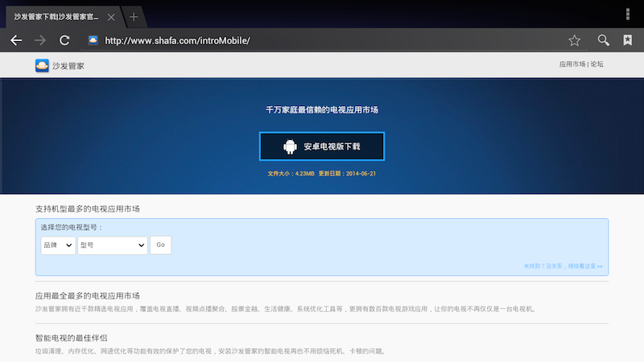Viewport: 644px width, 362px height.
Task: Bookmark this page with the star icon
Action: pyautogui.click(x=574, y=40)
